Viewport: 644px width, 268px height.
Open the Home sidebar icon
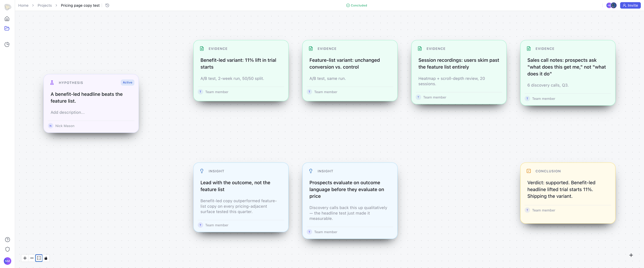click(x=7, y=19)
